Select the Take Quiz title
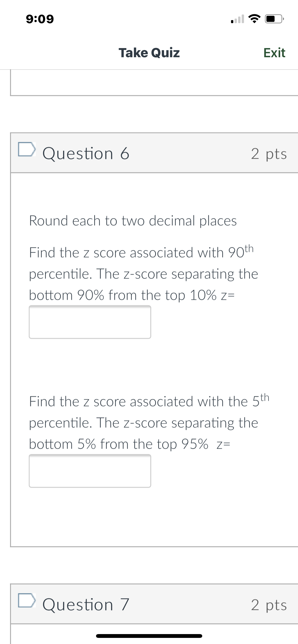The height and width of the screenshot is (644, 298). pos(149,53)
